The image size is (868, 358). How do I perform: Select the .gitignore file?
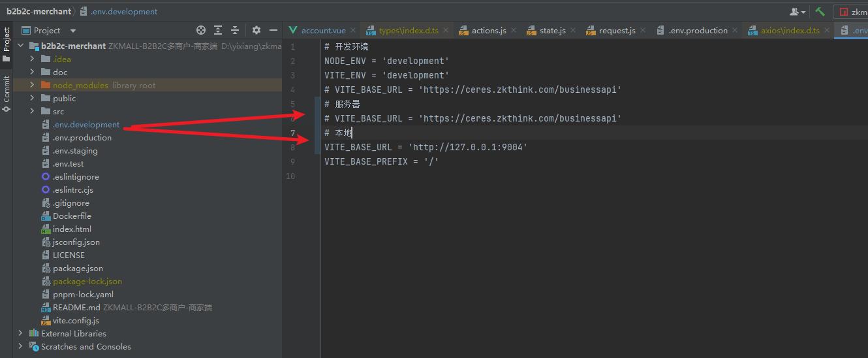click(71, 203)
